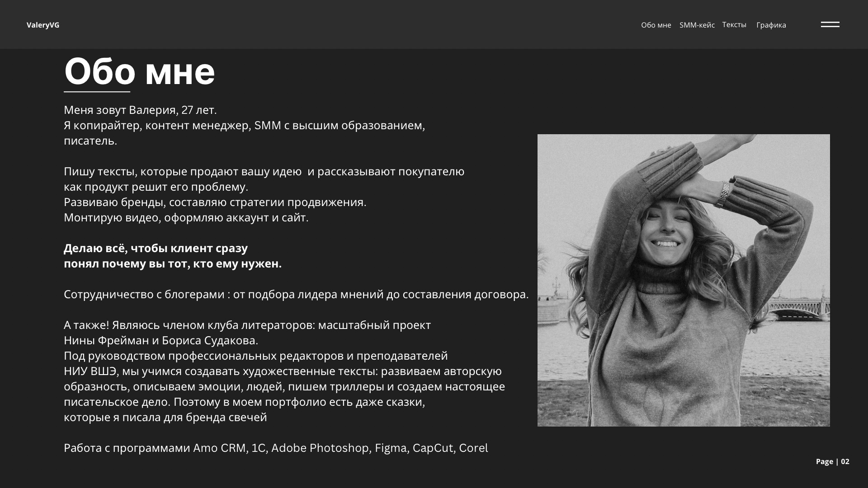Click the Amo CRM, 1C programs line

click(x=275, y=448)
